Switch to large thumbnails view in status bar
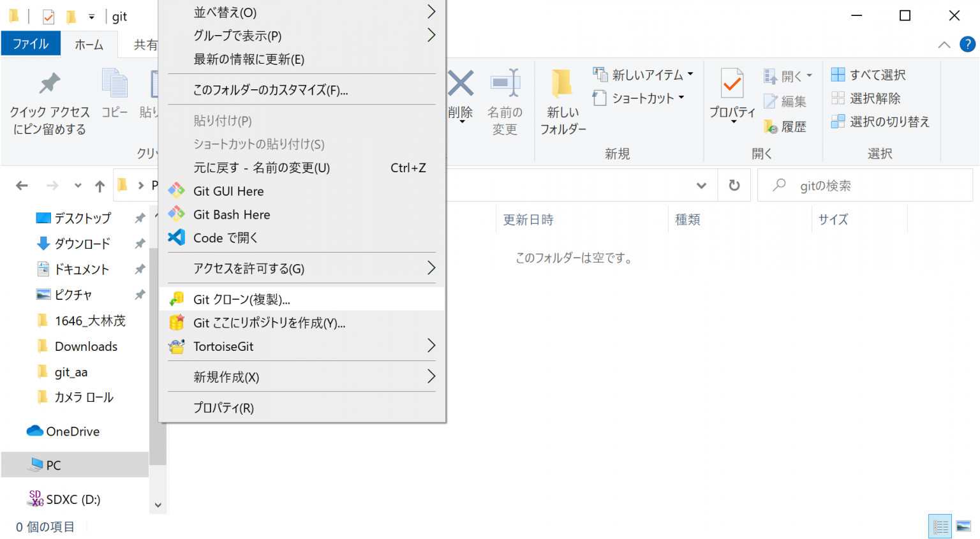 [x=963, y=526]
